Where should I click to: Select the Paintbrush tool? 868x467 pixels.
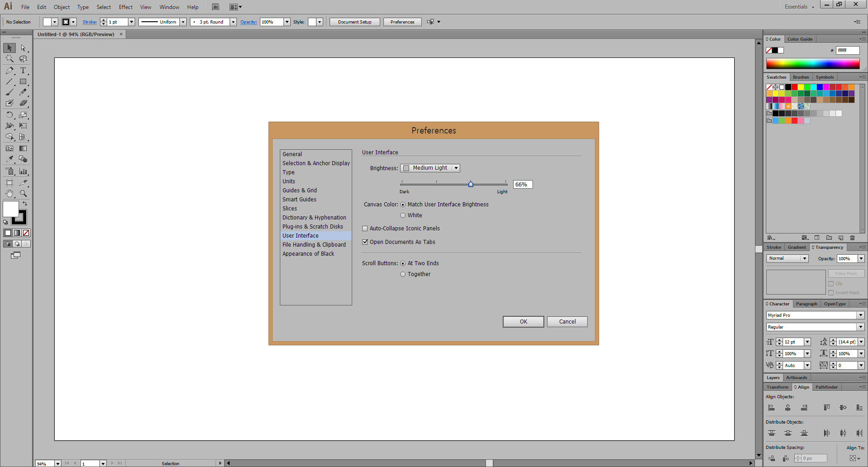click(9, 92)
